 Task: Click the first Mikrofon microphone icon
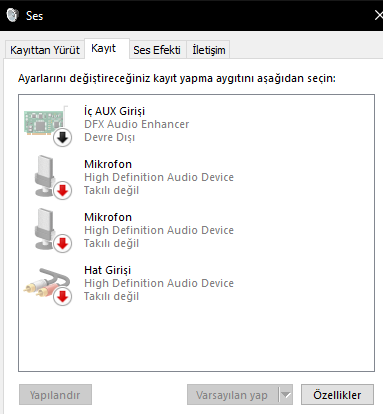click(x=45, y=176)
